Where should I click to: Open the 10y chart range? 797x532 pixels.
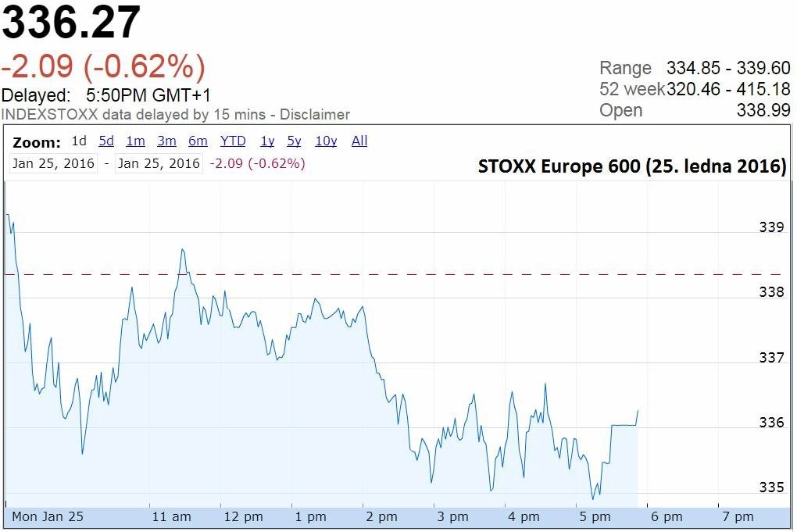tap(326, 141)
